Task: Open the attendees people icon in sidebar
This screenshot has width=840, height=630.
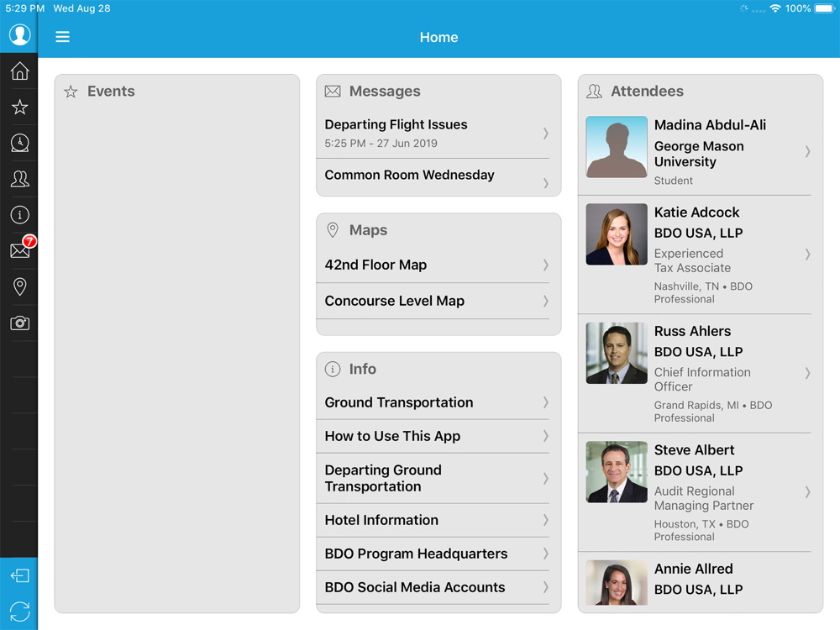Action: tap(20, 179)
